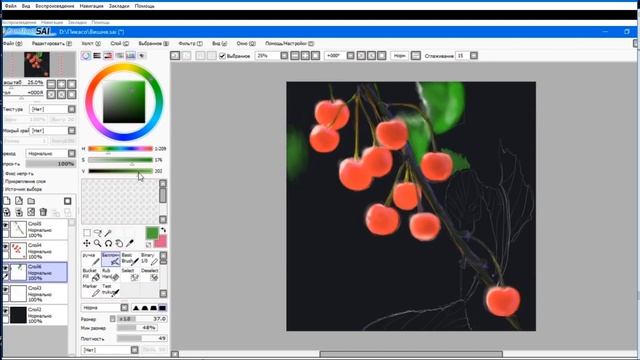Toggle the color wheel panel
This screenshot has height=360, width=640.
86,56
